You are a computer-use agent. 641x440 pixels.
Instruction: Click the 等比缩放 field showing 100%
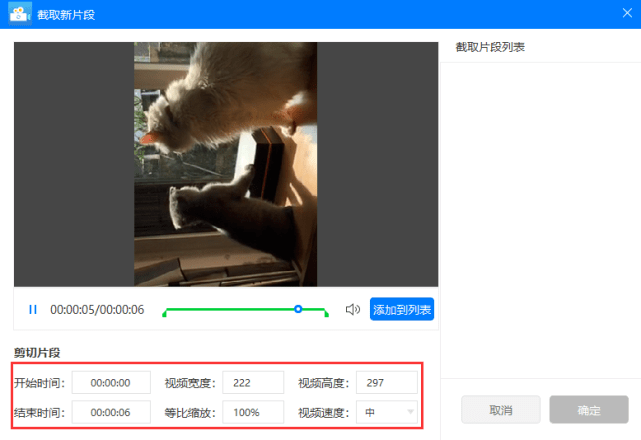(253, 412)
